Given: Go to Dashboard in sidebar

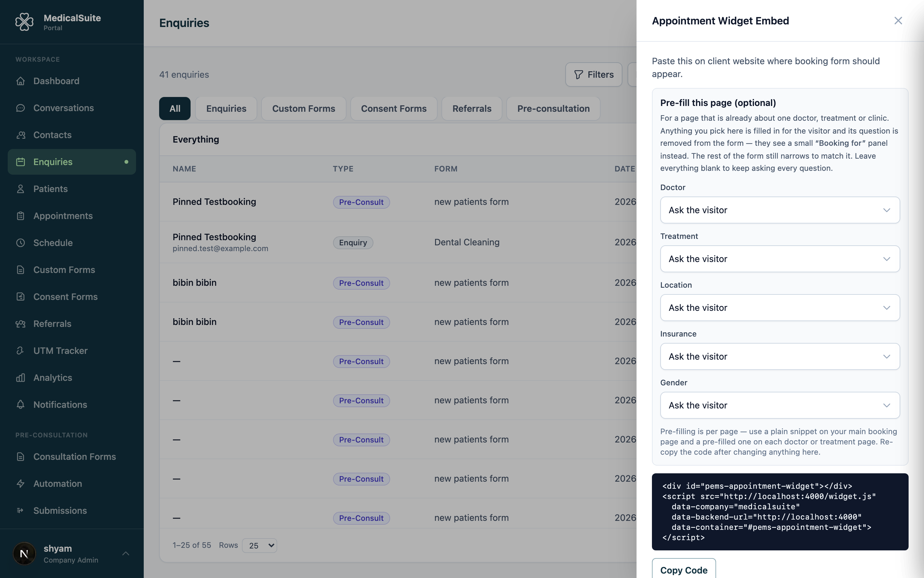Looking at the screenshot, I should [72, 81].
